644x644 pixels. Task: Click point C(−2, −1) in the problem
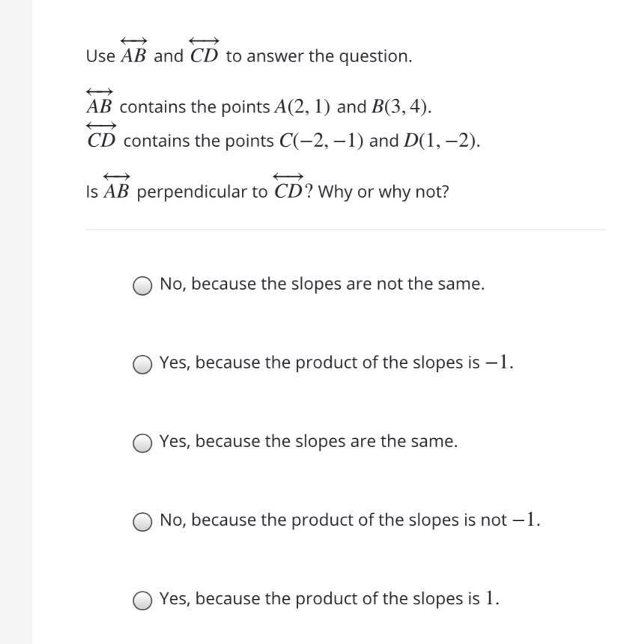[x=315, y=141]
